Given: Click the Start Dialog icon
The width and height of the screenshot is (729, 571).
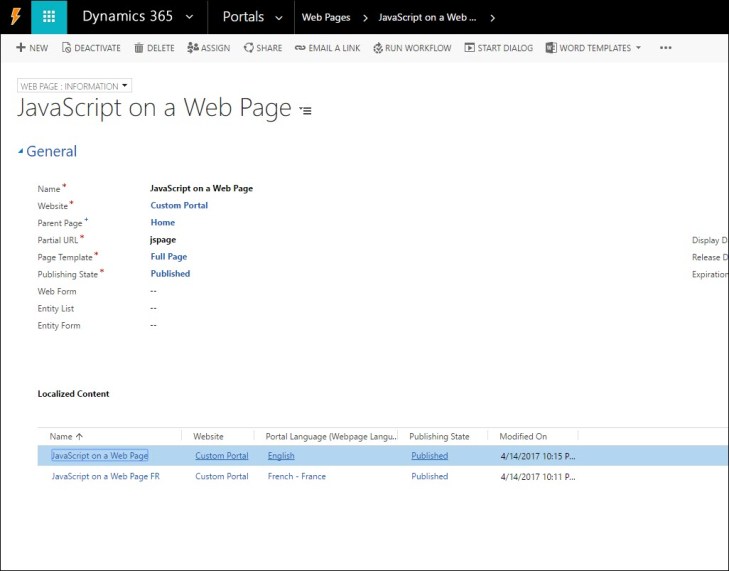Looking at the screenshot, I should (470, 48).
